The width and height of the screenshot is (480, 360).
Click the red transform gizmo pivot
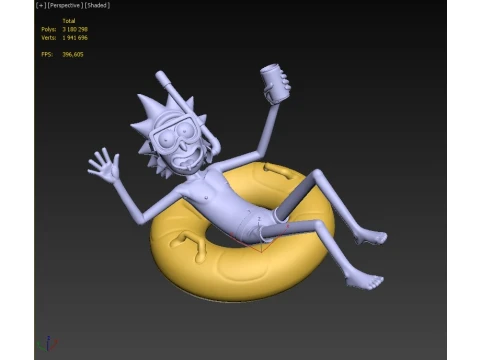click(261, 252)
